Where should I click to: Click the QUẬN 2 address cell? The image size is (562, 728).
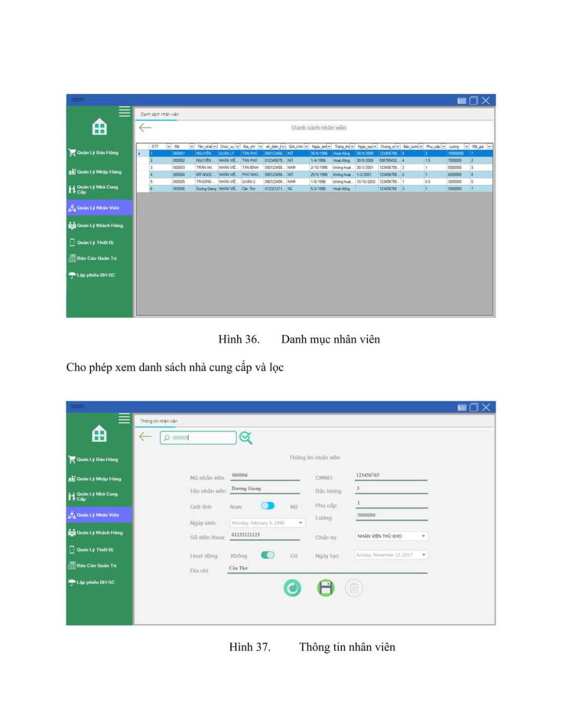252,181
